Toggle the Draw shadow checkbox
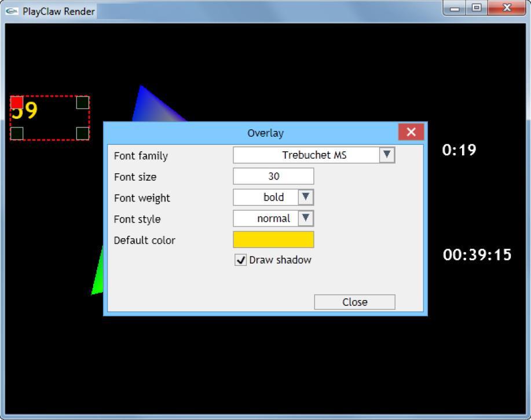Viewport: 531px width, 420px height. 241,260
